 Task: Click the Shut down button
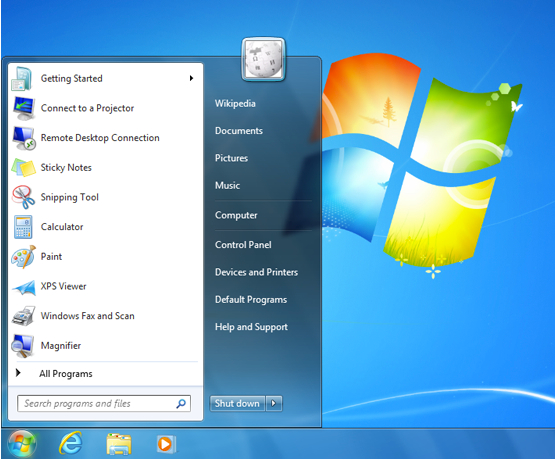point(237,403)
